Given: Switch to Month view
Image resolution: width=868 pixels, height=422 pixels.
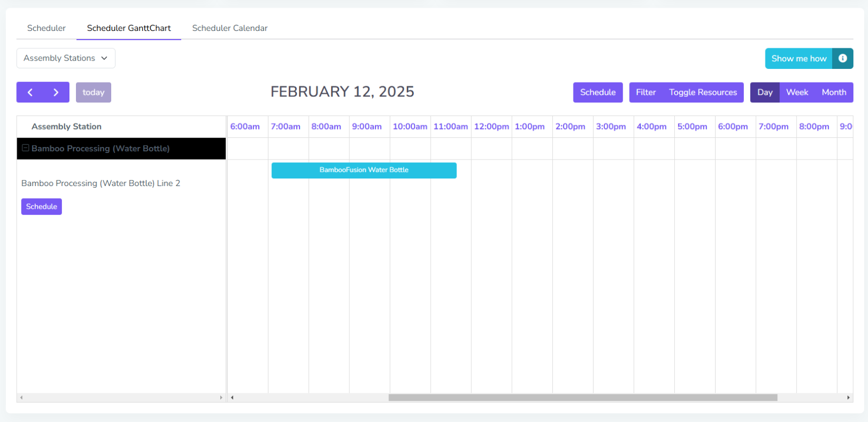Looking at the screenshot, I should pos(833,92).
